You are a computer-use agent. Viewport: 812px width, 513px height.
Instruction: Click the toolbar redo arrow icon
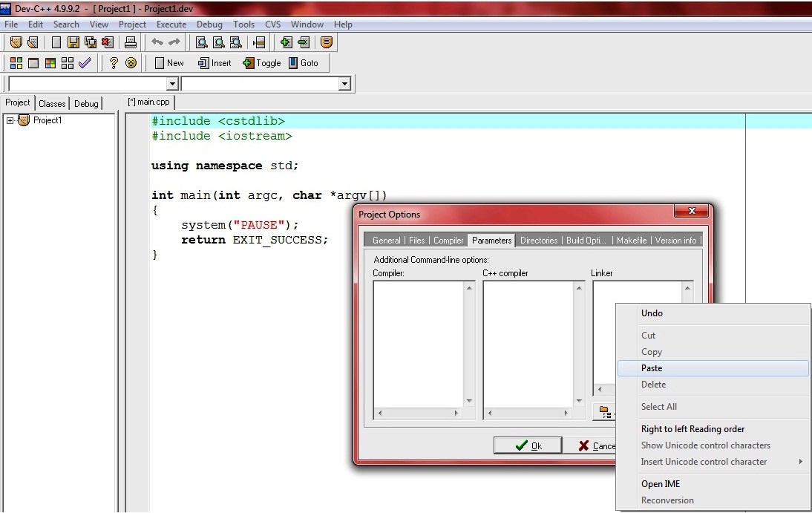[174, 42]
